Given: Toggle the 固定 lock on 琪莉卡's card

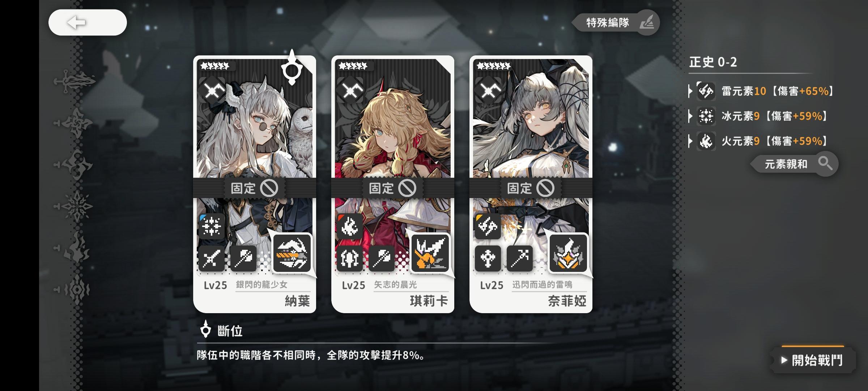Looking at the screenshot, I should [392, 188].
